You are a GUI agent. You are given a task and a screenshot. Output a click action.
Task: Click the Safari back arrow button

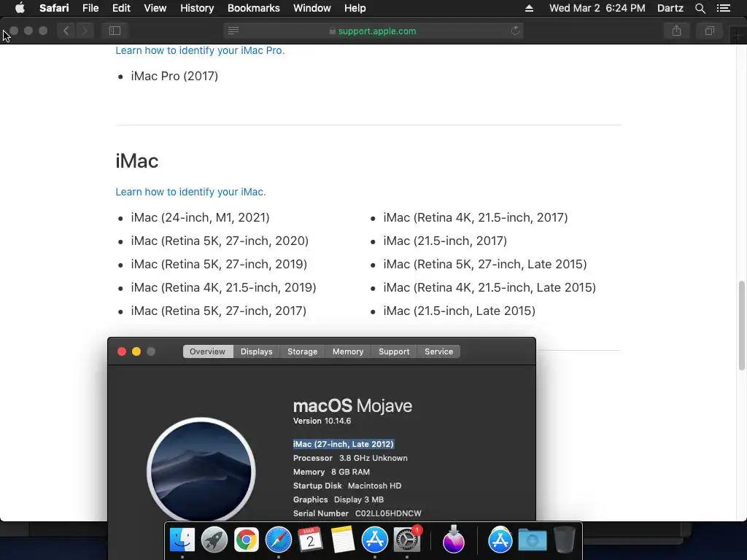click(x=66, y=31)
